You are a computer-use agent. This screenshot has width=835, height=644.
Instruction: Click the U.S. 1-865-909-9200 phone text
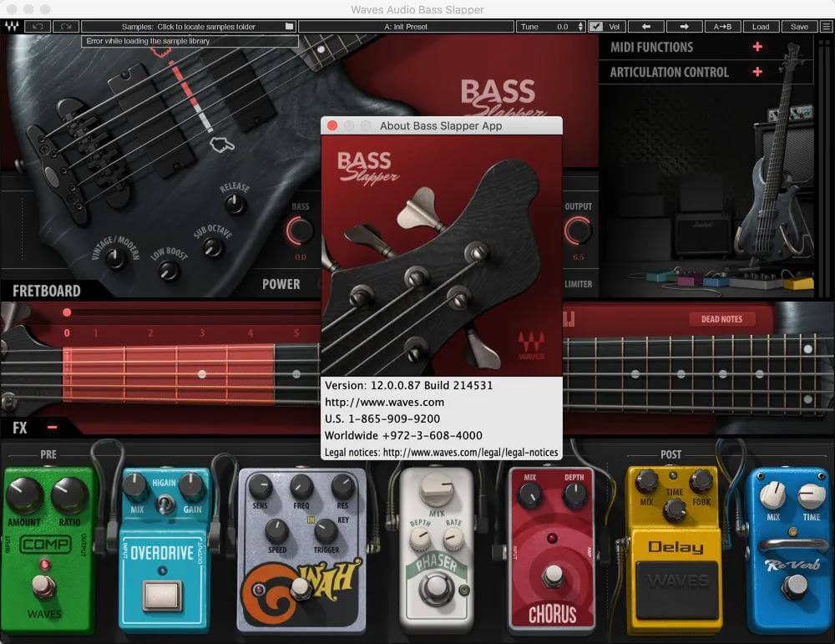(x=382, y=418)
